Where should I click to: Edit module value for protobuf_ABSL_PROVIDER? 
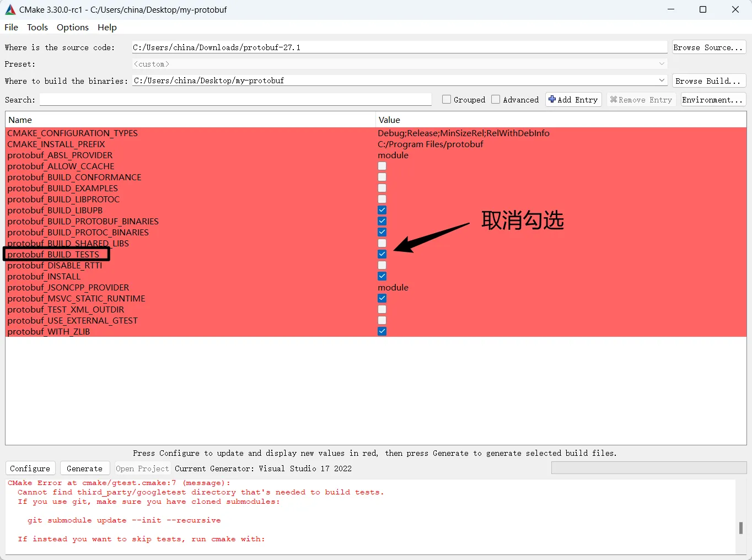393,155
